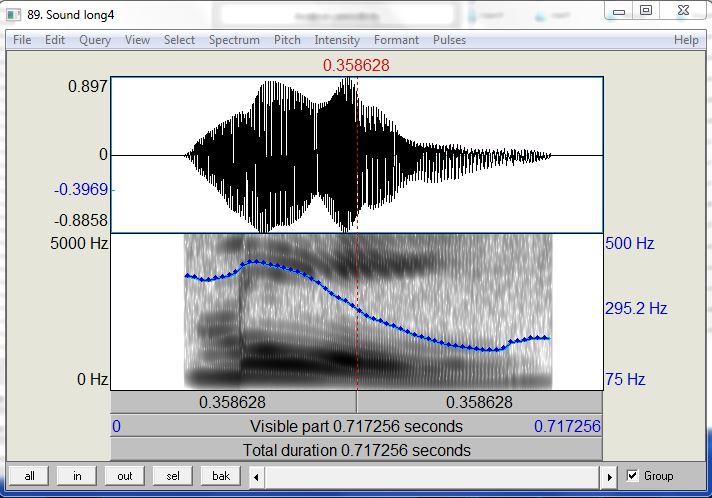Play the Total duration 0.717256 seconds bar

356,450
